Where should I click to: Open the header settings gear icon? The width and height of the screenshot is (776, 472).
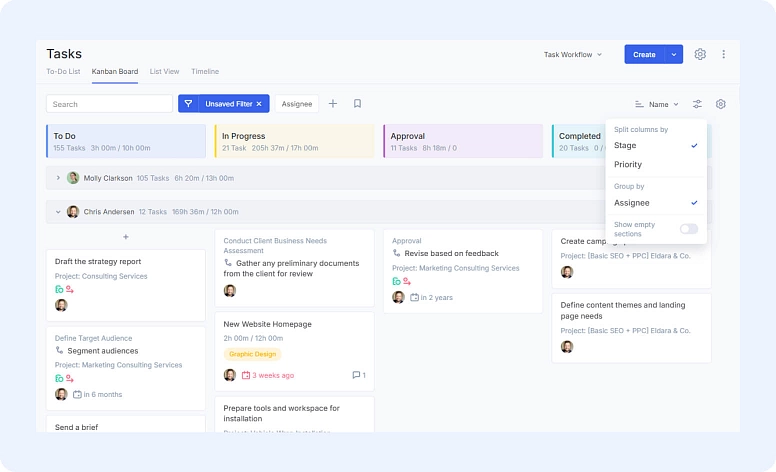pyautogui.click(x=700, y=55)
